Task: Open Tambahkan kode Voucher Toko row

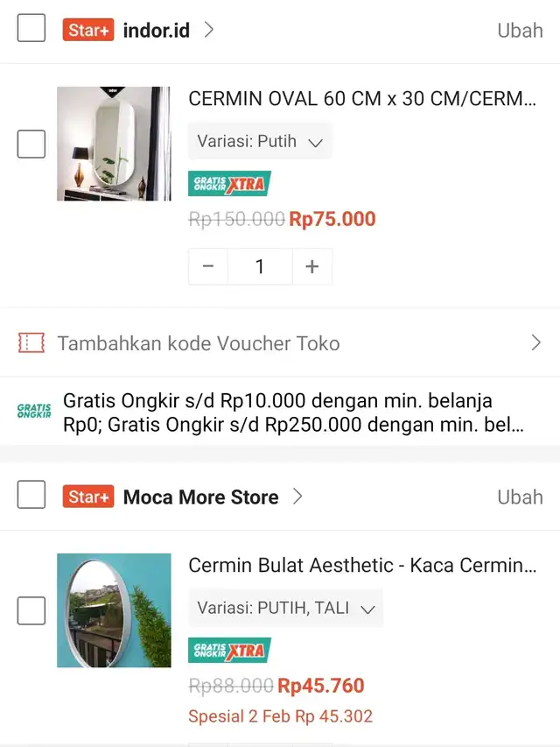Action: tap(280, 343)
